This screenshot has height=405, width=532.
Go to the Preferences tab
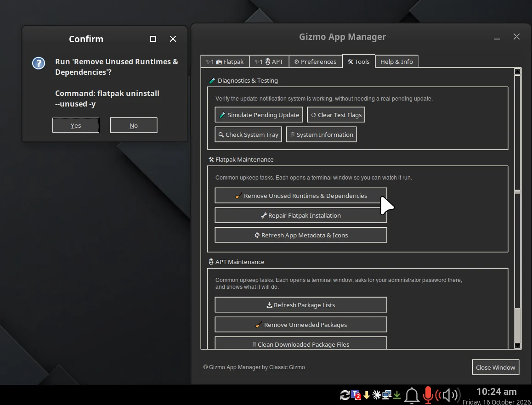click(x=315, y=62)
